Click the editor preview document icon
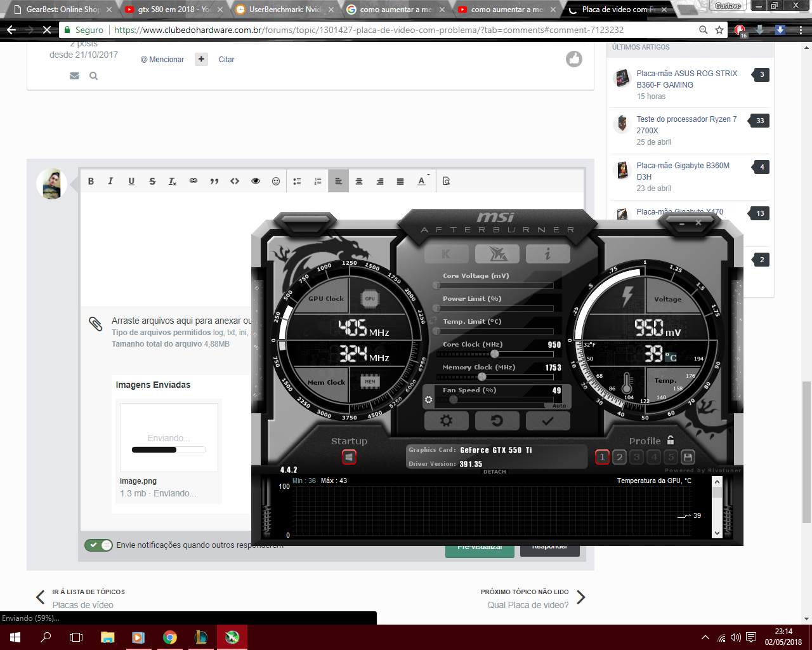The image size is (812, 650). [x=446, y=182]
